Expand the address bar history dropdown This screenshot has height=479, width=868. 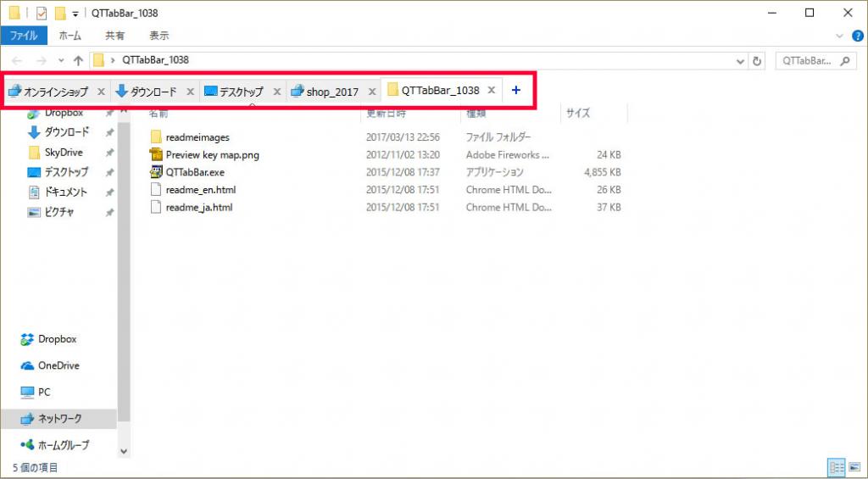(x=740, y=61)
